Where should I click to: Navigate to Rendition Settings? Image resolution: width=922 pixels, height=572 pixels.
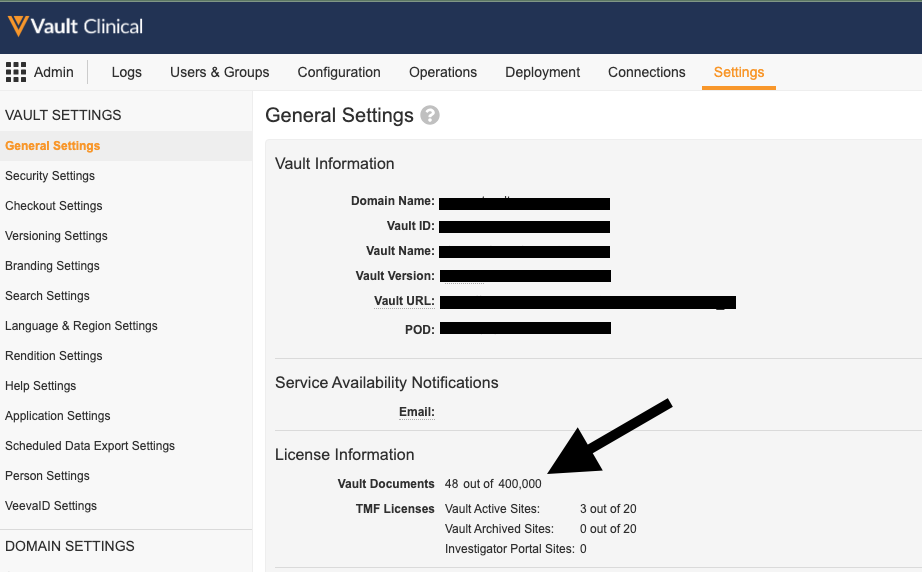54,356
